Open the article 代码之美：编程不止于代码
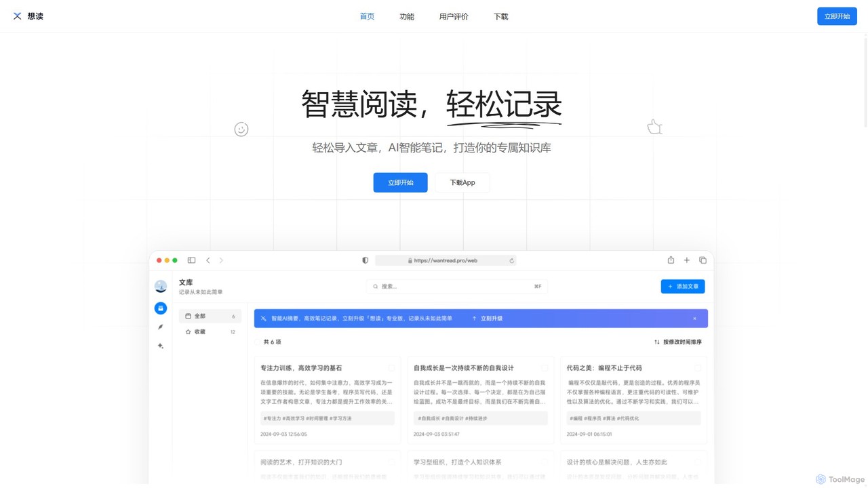The height and width of the screenshot is (488, 868). click(x=604, y=368)
